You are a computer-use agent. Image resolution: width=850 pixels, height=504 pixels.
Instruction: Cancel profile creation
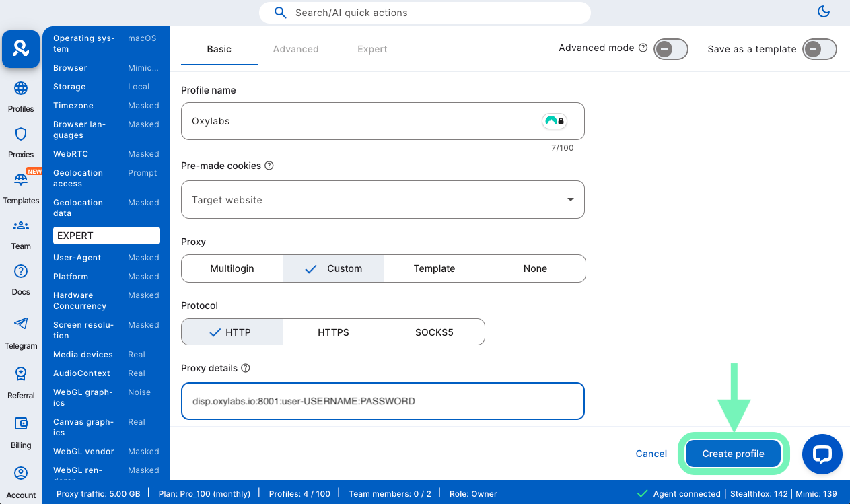tap(651, 454)
